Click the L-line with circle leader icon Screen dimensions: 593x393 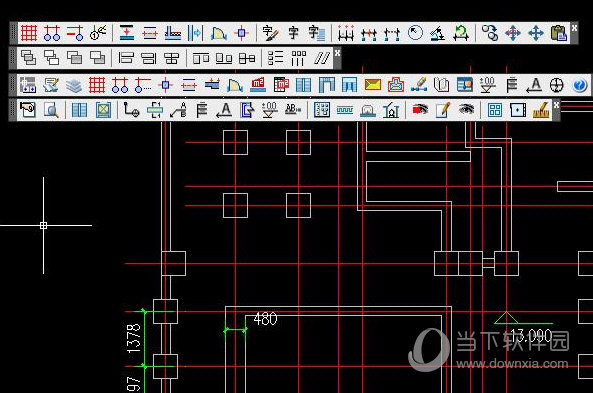(132, 110)
